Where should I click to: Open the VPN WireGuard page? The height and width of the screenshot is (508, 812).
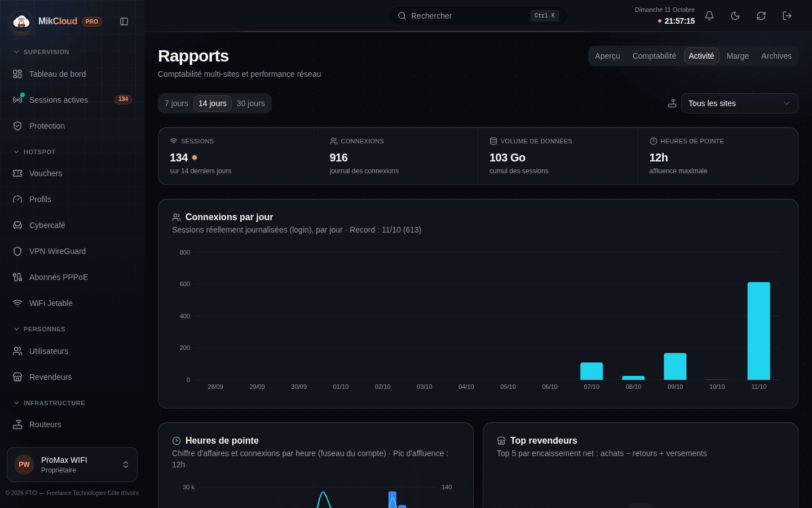tap(72, 251)
